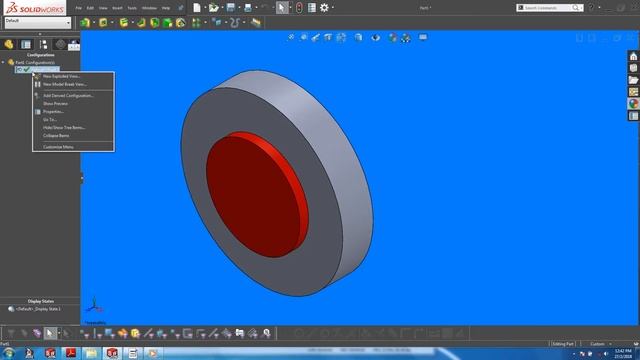Open the media player taskbar icon
Image resolution: width=640 pixels, height=360 pixels.
pos(153,353)
